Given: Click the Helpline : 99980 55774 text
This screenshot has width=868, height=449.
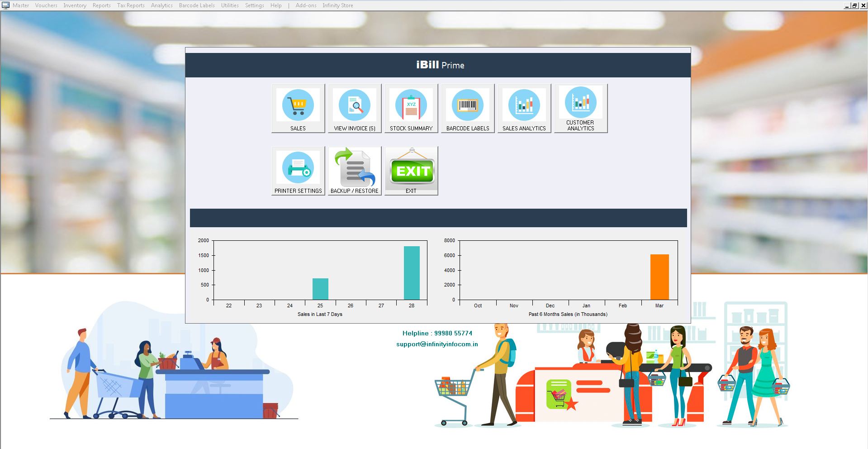Looking at the screenshot, I should point(437,333).
